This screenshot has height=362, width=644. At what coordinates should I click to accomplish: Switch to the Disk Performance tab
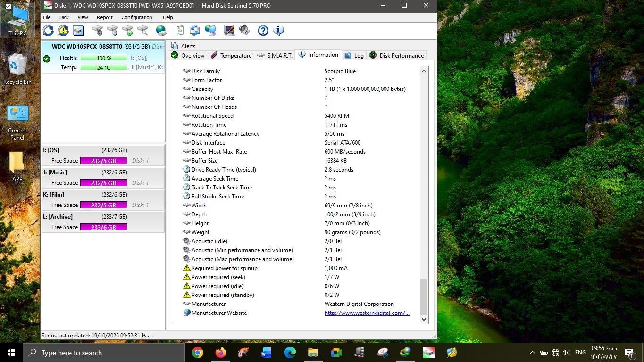[x=396, y=56]
